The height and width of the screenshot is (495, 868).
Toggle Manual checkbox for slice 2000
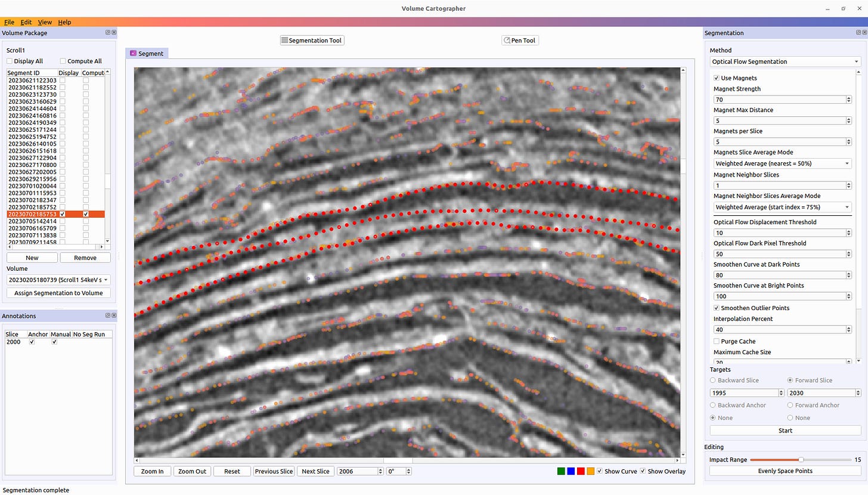(54, 342)
